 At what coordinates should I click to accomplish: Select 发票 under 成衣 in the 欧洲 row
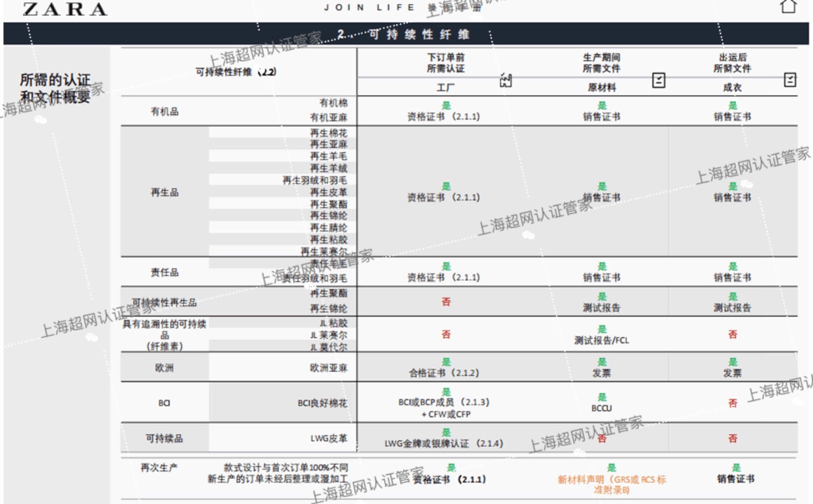733,373
